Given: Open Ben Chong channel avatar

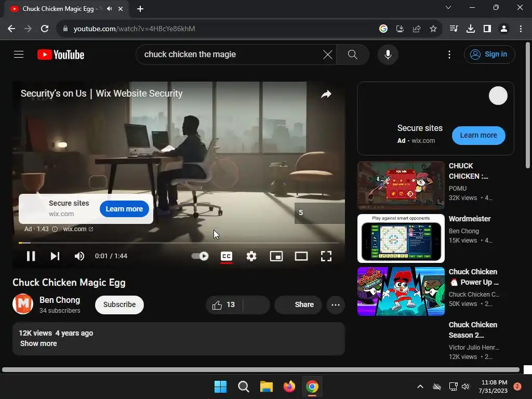Looking at the screenshot, I should tap(23, 304).
